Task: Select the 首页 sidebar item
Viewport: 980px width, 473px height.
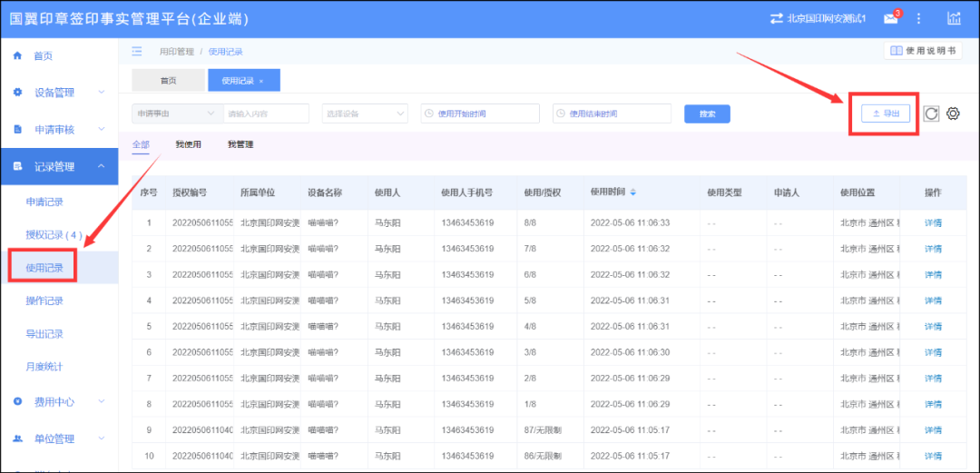Action: [x=59, y=55]
